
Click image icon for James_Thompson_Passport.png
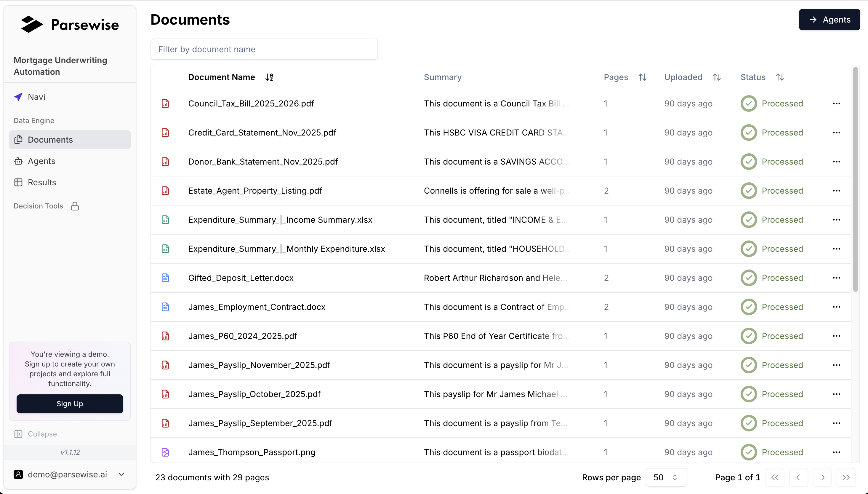(165, 452)
